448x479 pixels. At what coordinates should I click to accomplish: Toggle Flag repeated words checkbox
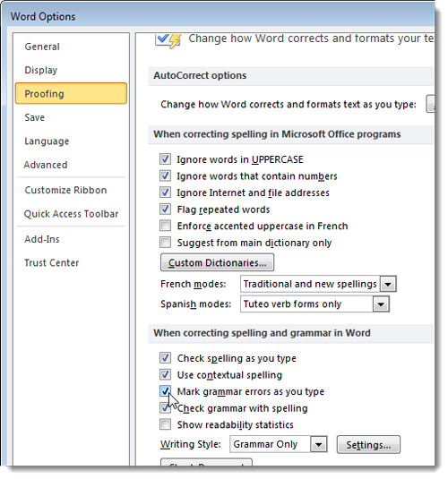point(165,209)
